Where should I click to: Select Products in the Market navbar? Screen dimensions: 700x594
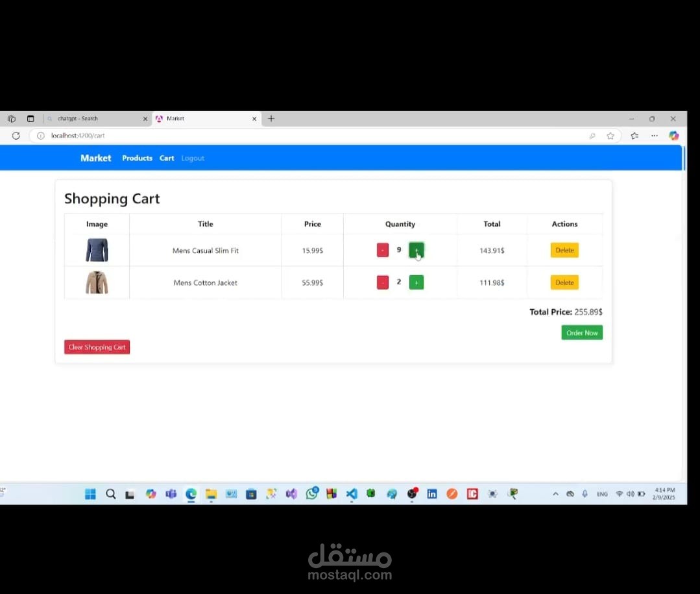(x=137, y=158)
